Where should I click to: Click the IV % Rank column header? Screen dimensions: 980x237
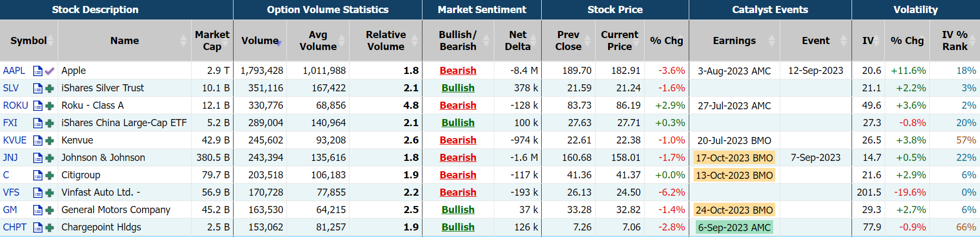[x=954, y=40]
